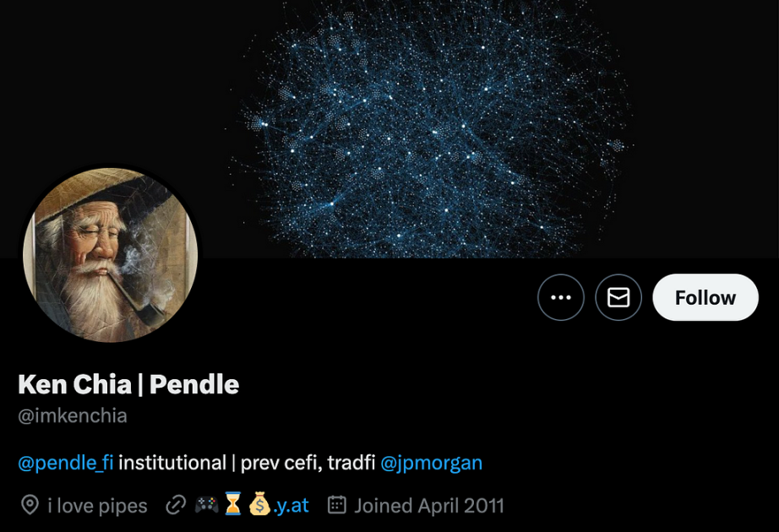
Task: Open the three-dot more options menu
Action: [x=560, y=297]
